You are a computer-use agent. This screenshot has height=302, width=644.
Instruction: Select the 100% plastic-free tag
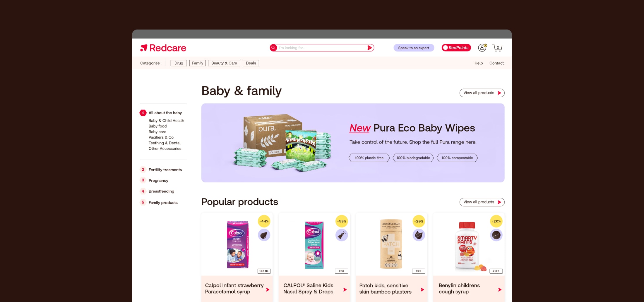(369, 158)
